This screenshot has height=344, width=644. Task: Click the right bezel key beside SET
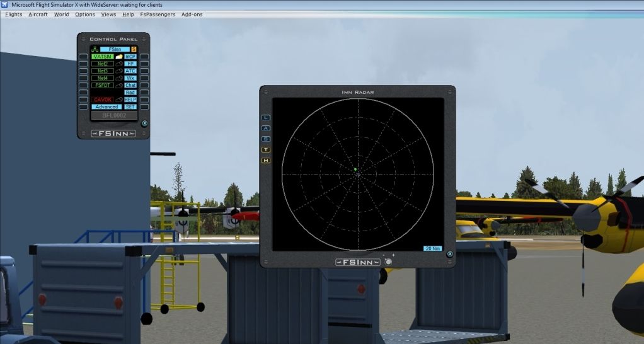coord(144,106)
